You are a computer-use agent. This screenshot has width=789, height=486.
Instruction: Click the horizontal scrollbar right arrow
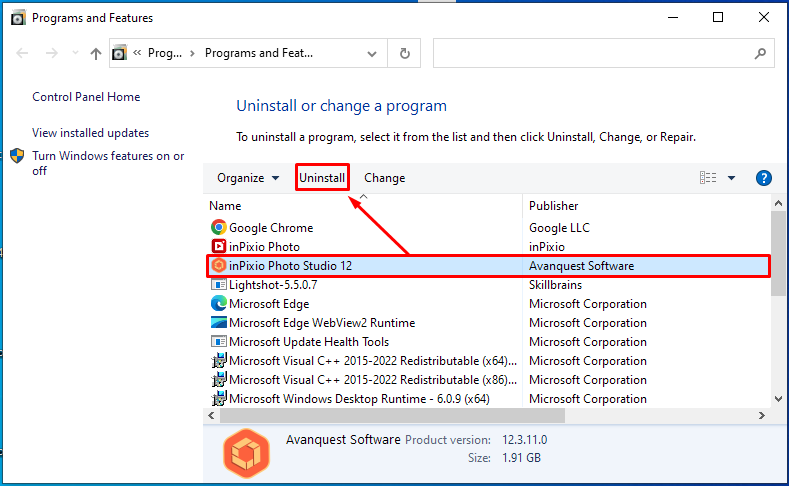point(763,415)
